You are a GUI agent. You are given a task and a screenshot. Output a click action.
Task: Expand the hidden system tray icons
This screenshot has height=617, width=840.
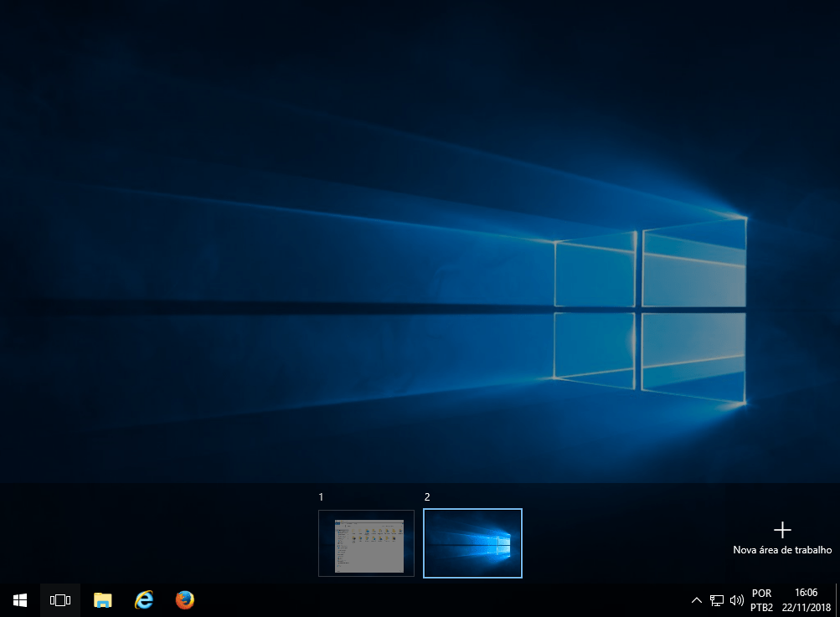click(x=696, y=600)
